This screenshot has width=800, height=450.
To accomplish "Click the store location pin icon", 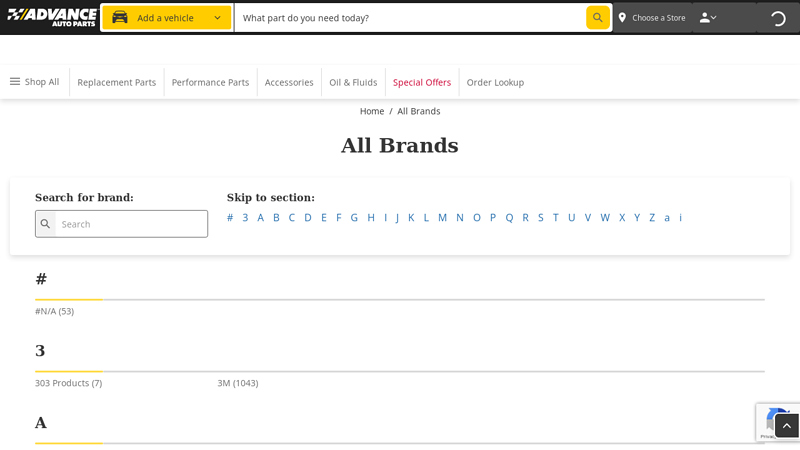I will click(622, 18).
